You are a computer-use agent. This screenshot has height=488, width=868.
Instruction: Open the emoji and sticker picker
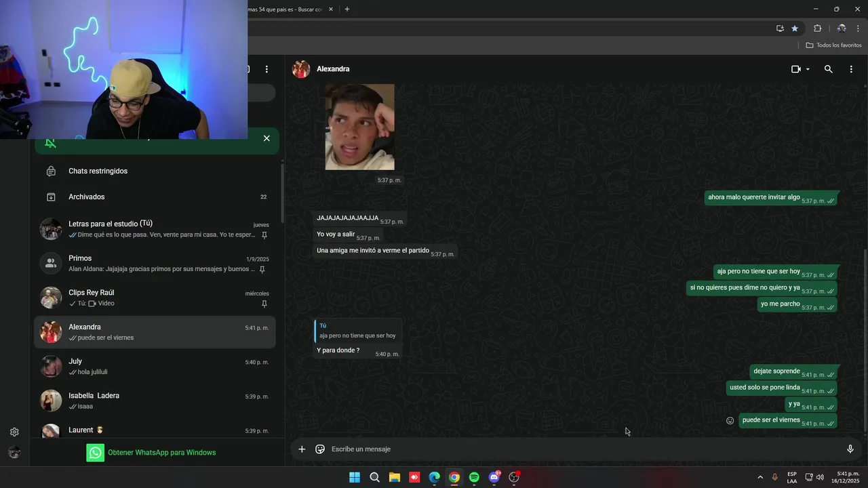point(320,449)
